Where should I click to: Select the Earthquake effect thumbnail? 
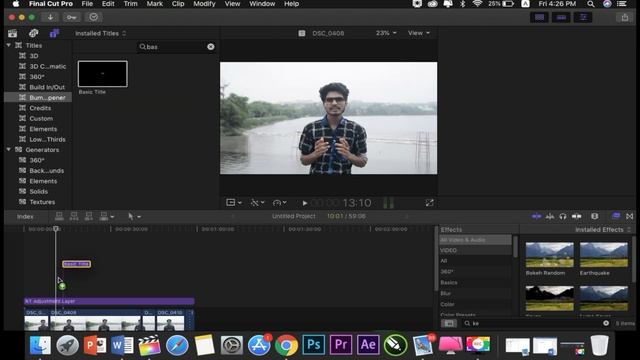[x=604, y=255]
